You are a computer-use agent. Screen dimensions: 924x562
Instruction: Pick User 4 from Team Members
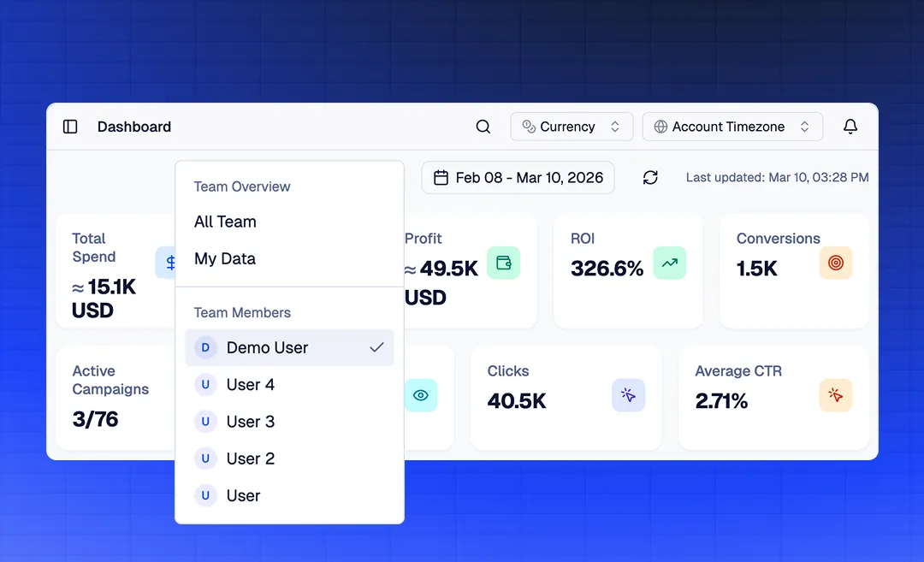click(x=251, y=384)
